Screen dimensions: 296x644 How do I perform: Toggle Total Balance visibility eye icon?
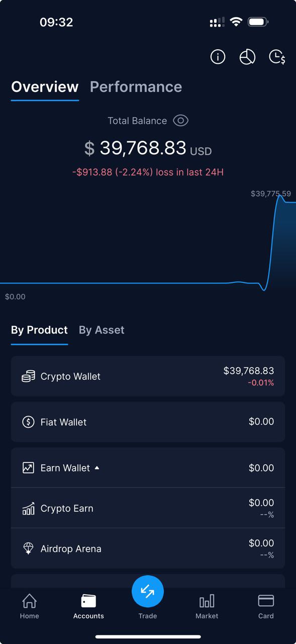tap(180, 121)
